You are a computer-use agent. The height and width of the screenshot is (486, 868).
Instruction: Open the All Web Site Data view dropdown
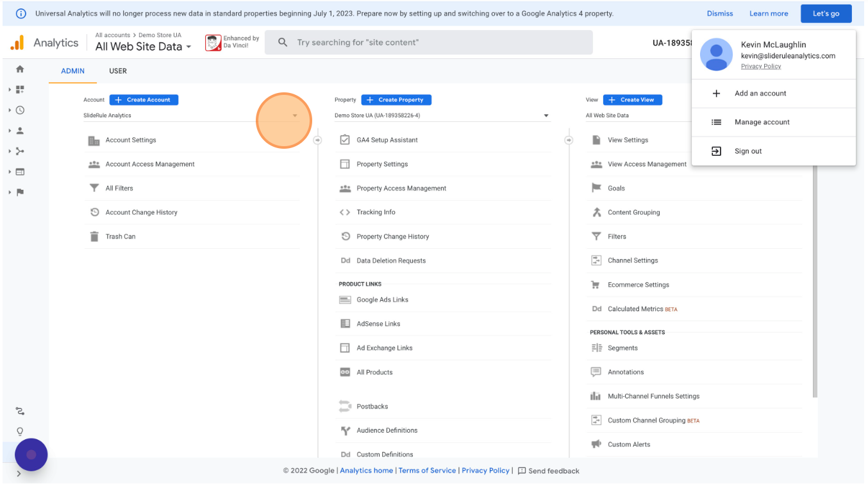click(638, 116)
